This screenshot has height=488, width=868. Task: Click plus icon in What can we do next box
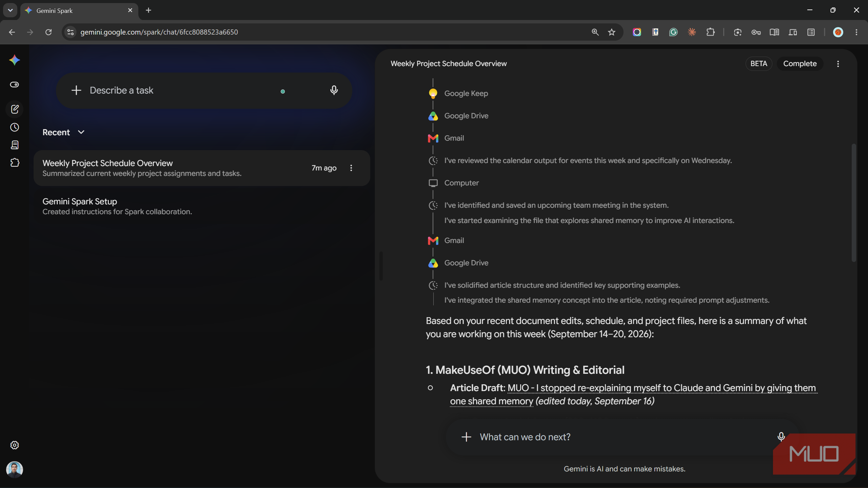[x=467, y=437]
